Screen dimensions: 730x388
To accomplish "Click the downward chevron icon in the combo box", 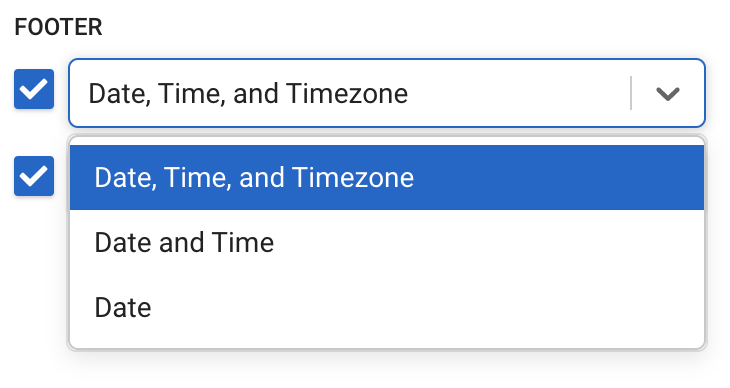I will pyautogui.click(x=668, y=94).
